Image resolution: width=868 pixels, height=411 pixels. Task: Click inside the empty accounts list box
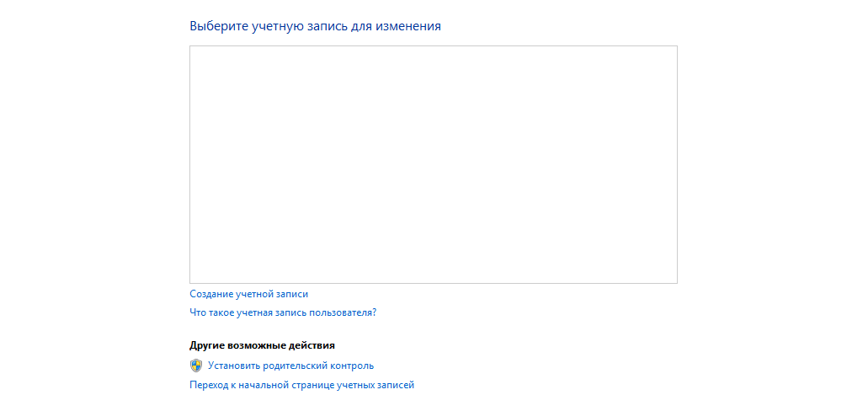point(433,164)
